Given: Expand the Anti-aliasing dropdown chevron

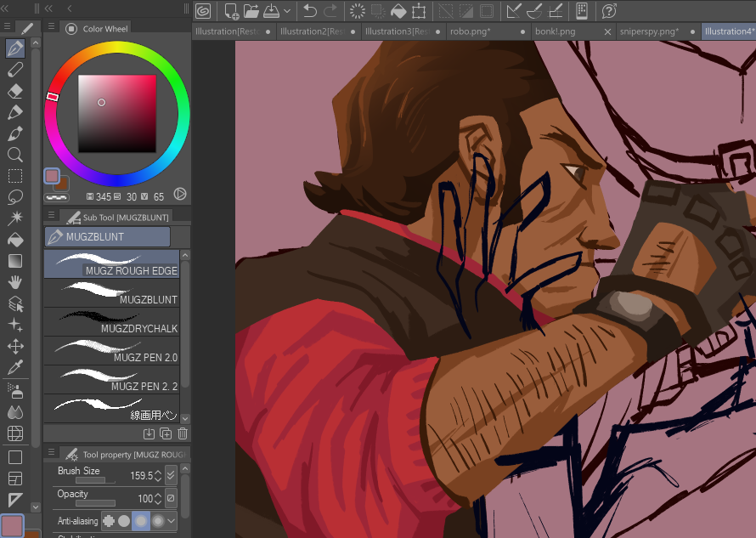Looking at the screenshot, I should (x=172, y=521).
